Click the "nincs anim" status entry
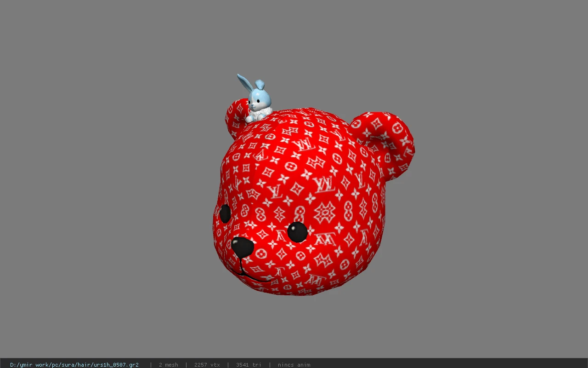Viewport: 588px width, 368px height. pos(294,365)
